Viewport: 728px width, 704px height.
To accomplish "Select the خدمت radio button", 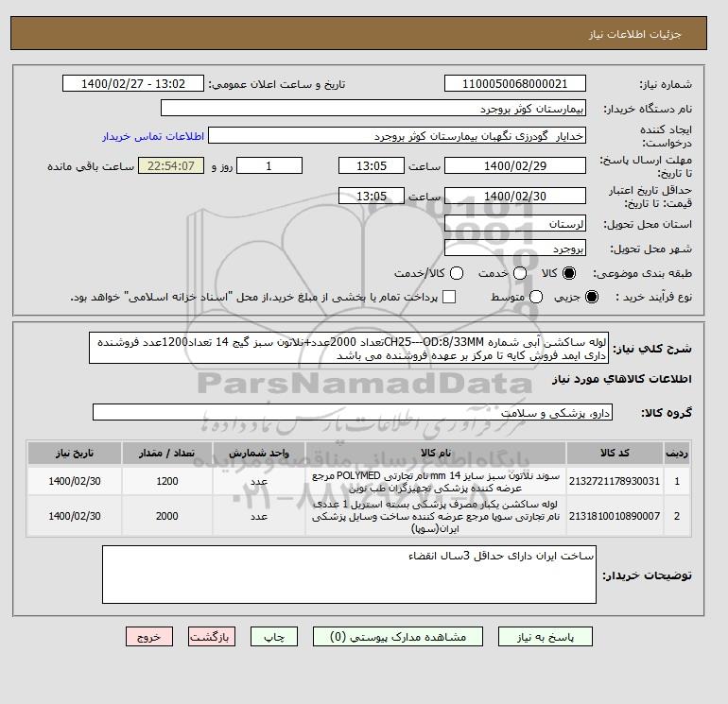I will click(x=520, y=273).
